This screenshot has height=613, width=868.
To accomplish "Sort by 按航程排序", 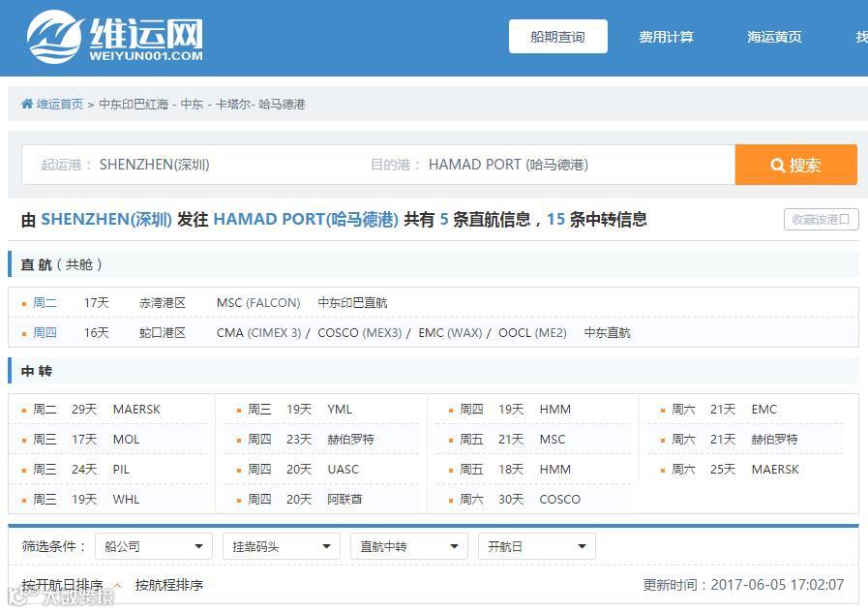I will click(168, 585).
